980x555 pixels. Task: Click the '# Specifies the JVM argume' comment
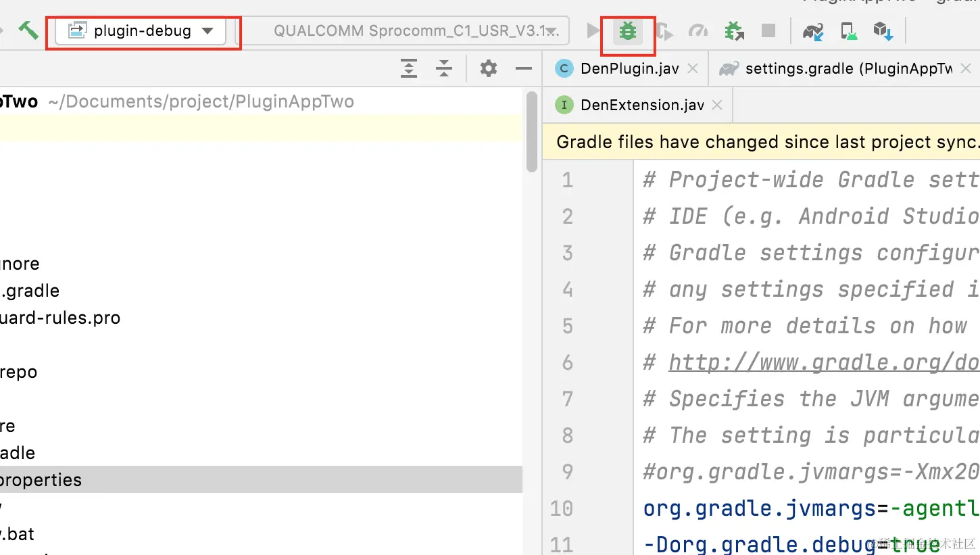pyautogui.click(x=811, y=399)
